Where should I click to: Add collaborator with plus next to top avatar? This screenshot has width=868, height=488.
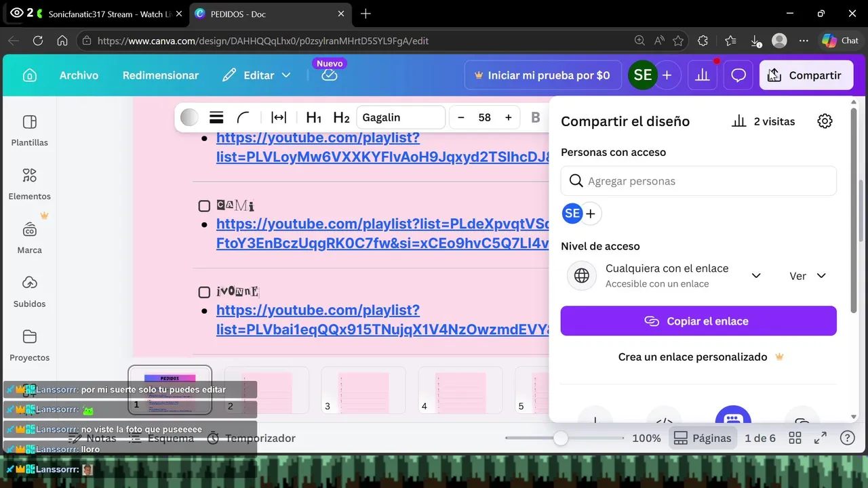(x=667, y=75)
